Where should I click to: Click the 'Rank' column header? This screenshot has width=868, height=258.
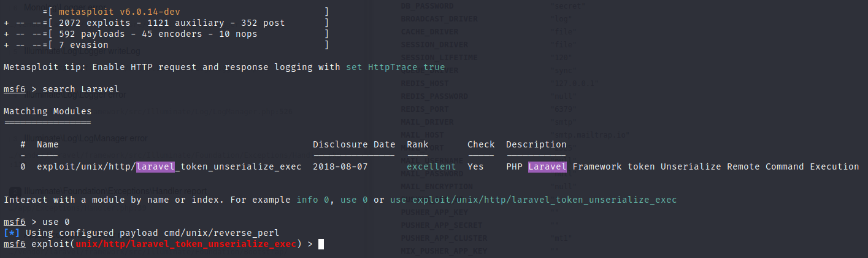pos(417,145)
